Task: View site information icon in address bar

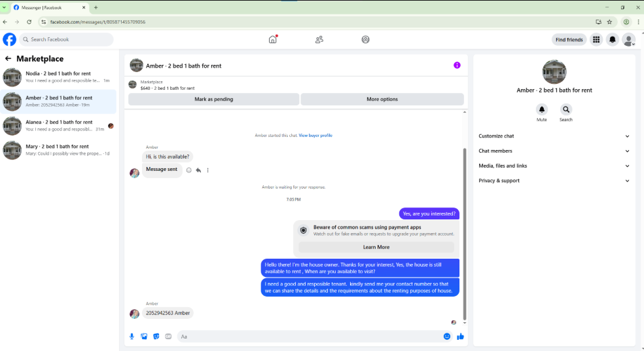Action: (x=44, y=22)
